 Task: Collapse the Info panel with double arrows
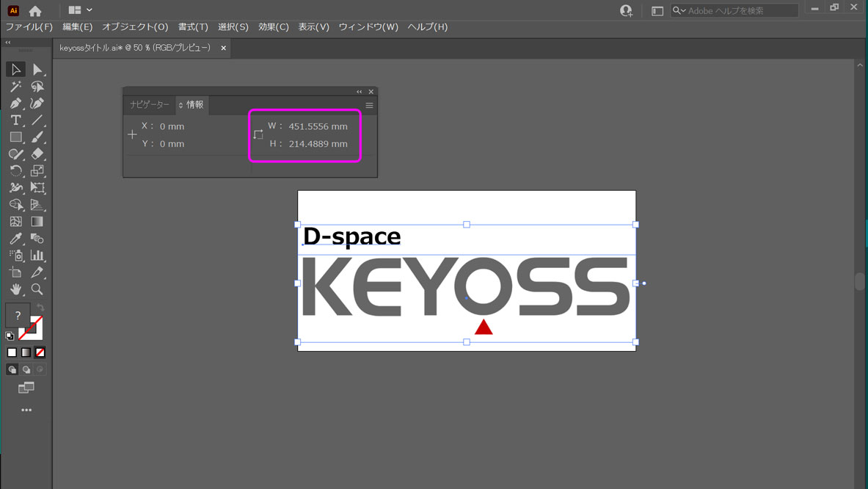pos(359,92)
